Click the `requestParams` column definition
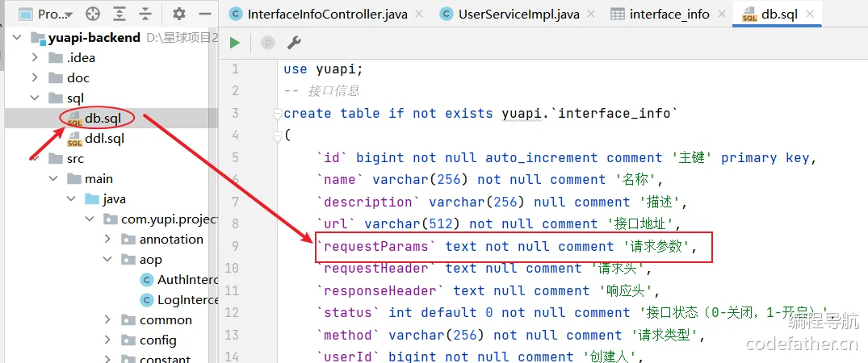 [x=506, y=246]
